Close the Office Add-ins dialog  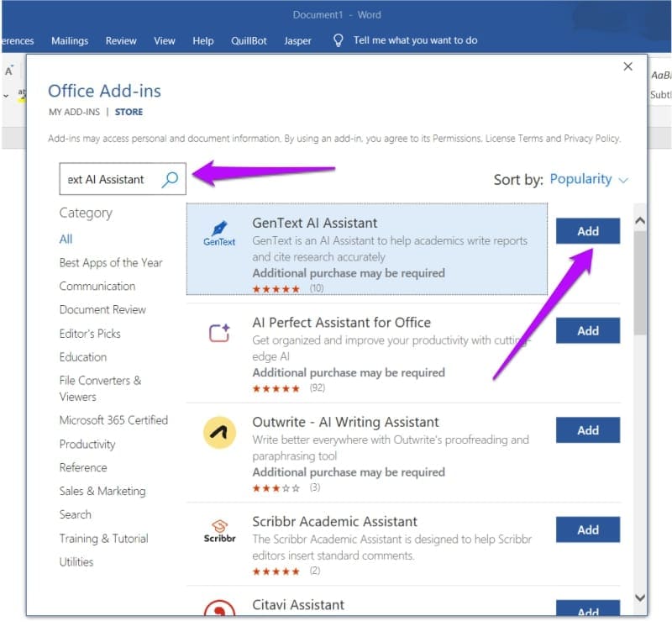627,66
